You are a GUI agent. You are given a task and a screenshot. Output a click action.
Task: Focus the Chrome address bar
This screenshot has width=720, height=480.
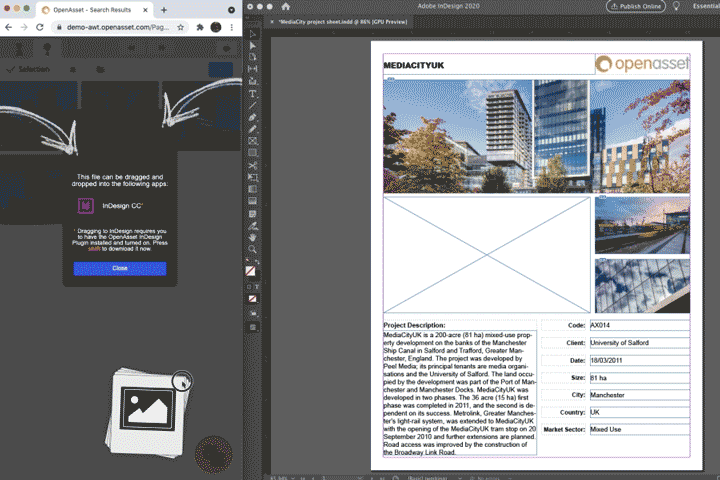[118, 27]
